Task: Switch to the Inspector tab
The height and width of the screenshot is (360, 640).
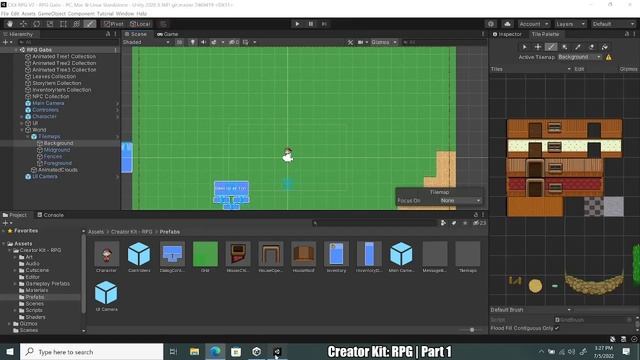Action: 507,34
